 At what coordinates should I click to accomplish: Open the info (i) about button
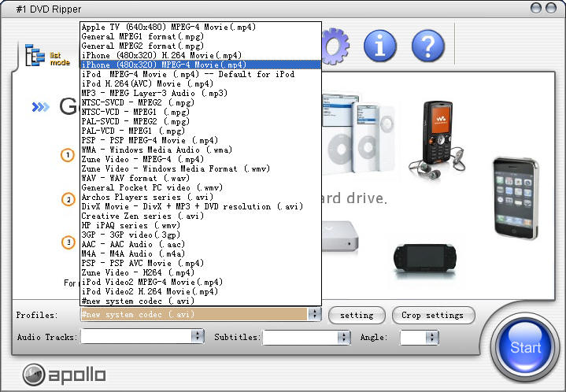pos(379,46)
